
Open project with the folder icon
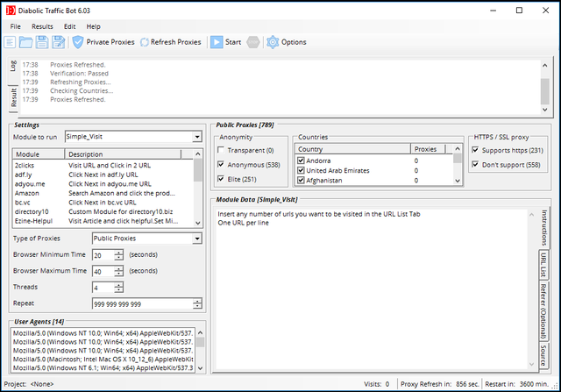pos(25,42)
